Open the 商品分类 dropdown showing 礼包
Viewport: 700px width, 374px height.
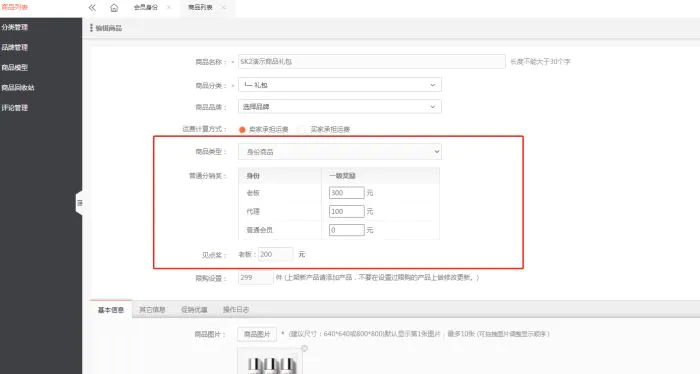point(340,85)
